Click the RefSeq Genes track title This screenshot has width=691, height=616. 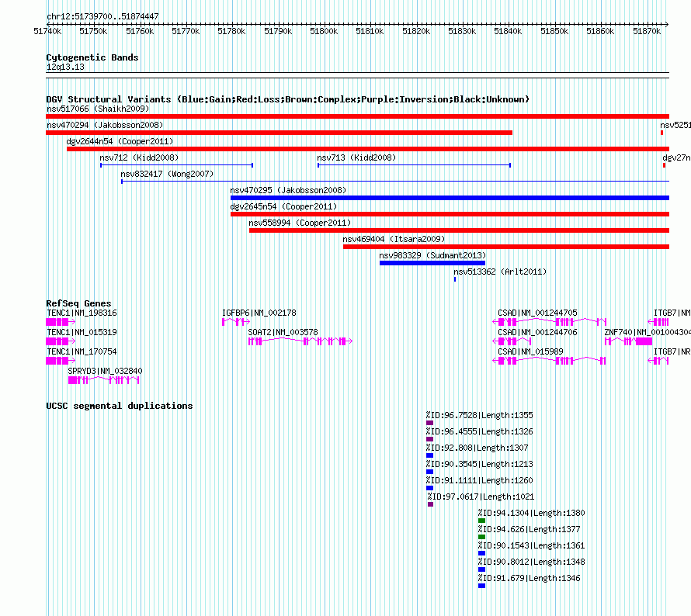[78, 303]
